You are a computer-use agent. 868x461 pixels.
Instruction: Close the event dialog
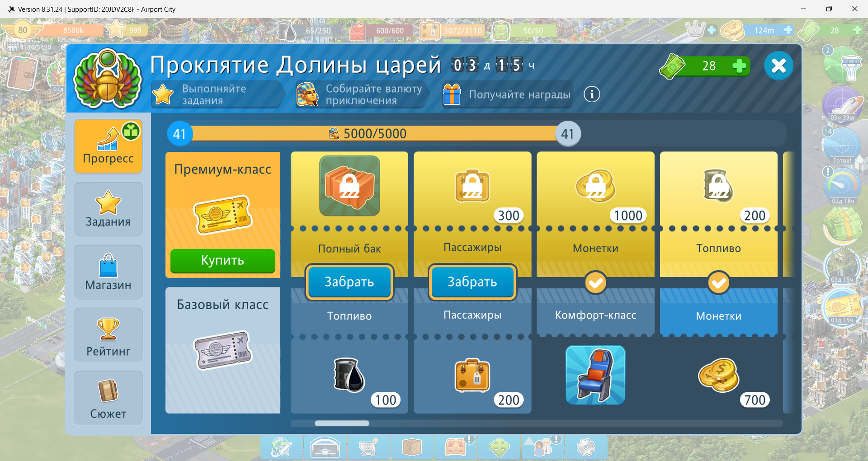pyautogui.click(x=778, y=66)
